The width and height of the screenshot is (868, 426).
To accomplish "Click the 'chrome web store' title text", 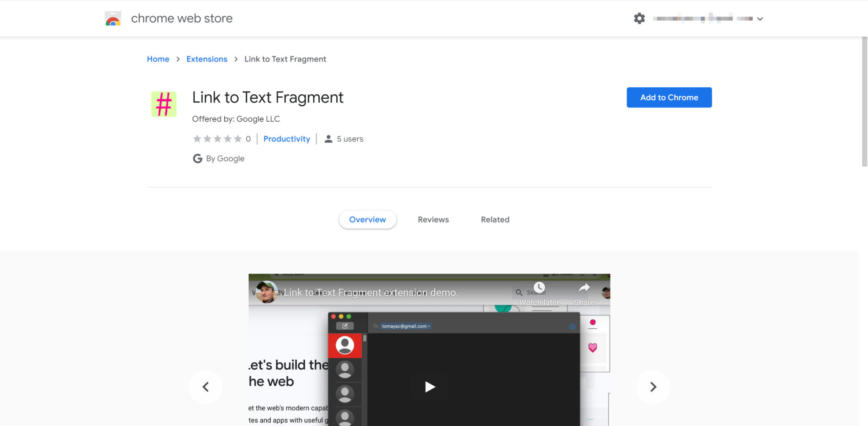I will 182,19.
